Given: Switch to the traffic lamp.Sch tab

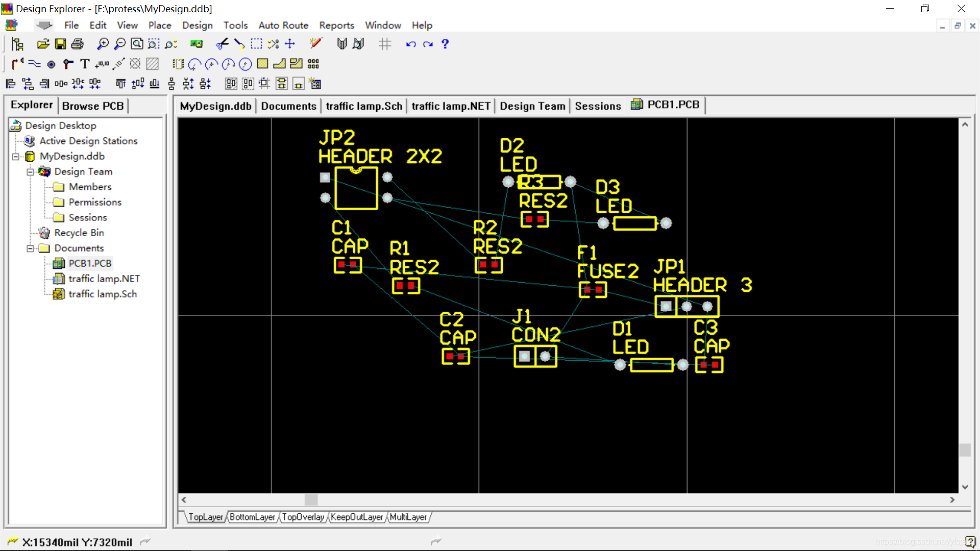Looking at the screenshot, I should (x=364, y=106).
